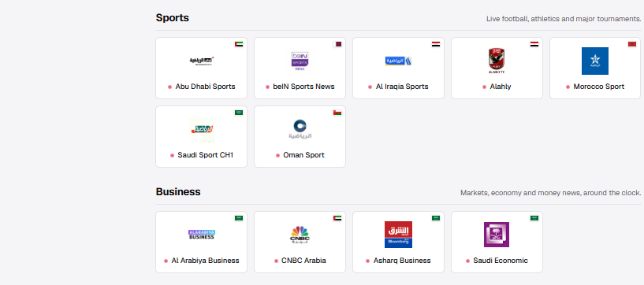
Task: Click the Morocco Sport blue star logo
Action: [x=594, y=61]
